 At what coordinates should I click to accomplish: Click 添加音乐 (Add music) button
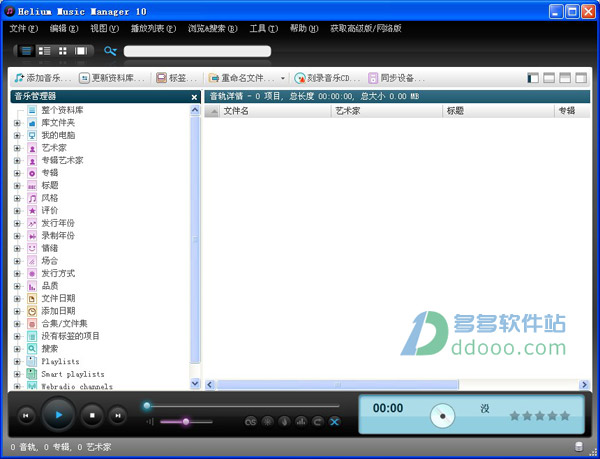pyautogui.click(x=43, y=78)
